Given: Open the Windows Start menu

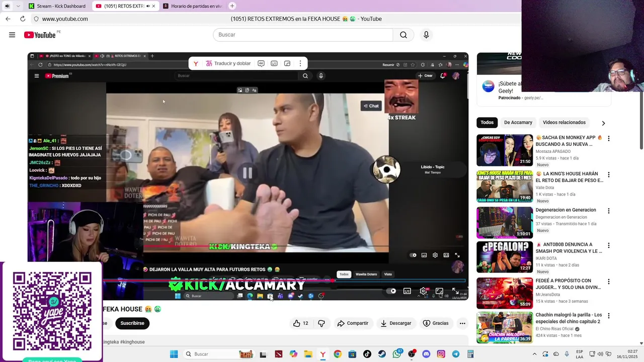Looking at the screenshot, I should pyautogui.click(x=174, y=354).
